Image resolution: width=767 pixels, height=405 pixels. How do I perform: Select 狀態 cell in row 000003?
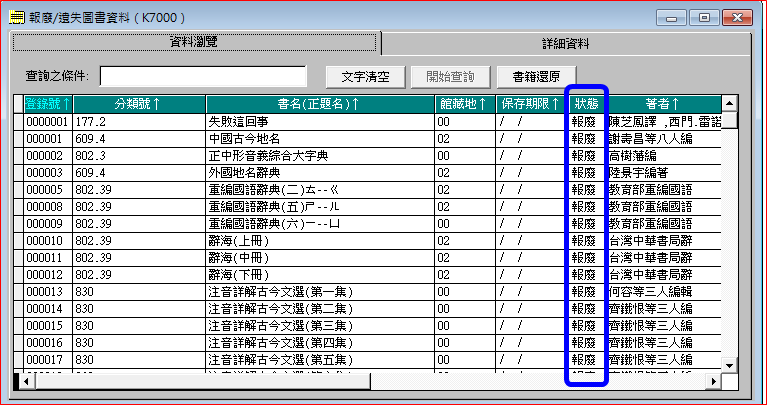pyautogui.click(x=587, y=173)
